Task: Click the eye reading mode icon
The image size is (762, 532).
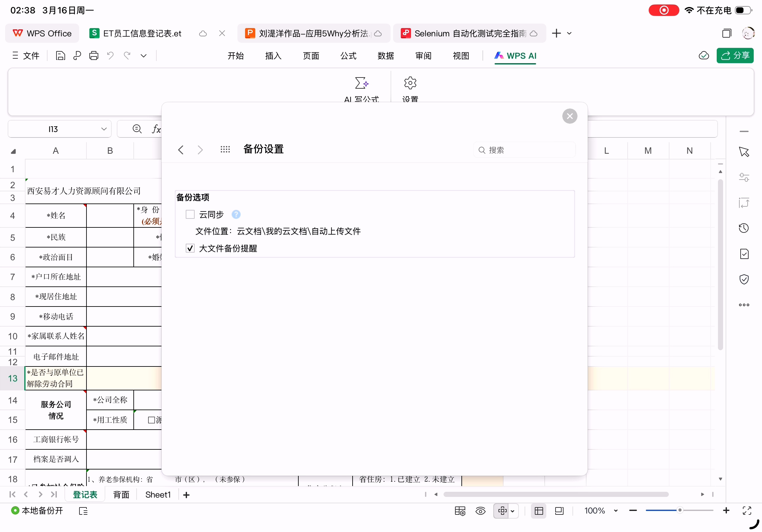Action: [480, 511]
